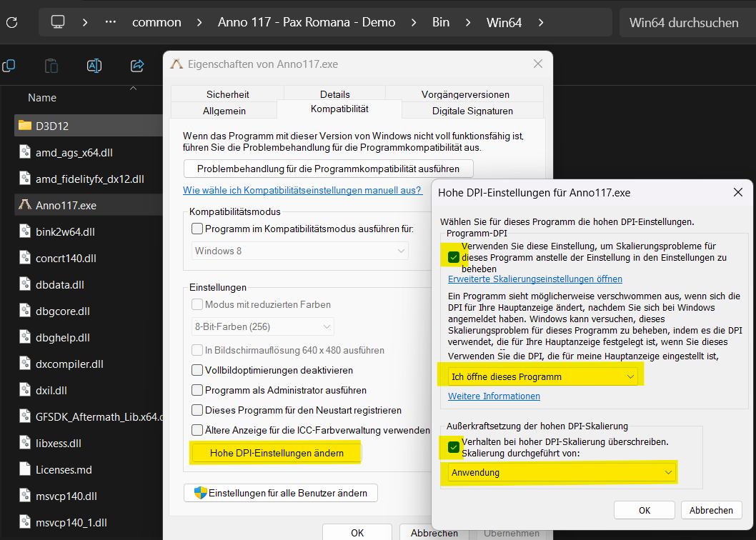Click Abbrechen in the DPI settings dialog
756x540 pixels.
pyautogui.click(x=711, y=510)
